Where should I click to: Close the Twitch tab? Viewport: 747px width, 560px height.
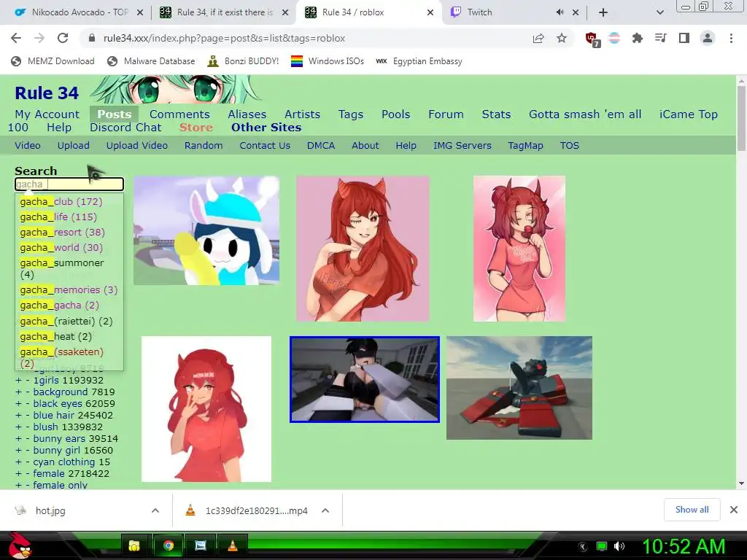[x=576, y=12]
